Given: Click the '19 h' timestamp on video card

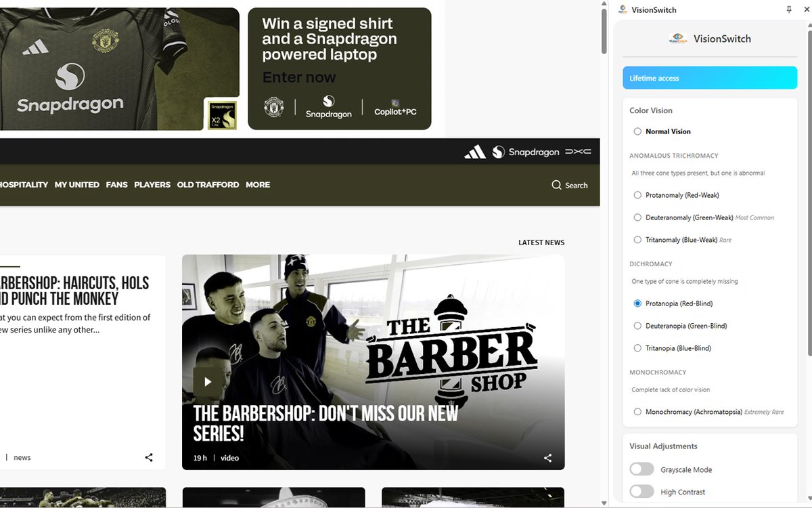Looking at the screenshot, I should click(x=200, y=458).
